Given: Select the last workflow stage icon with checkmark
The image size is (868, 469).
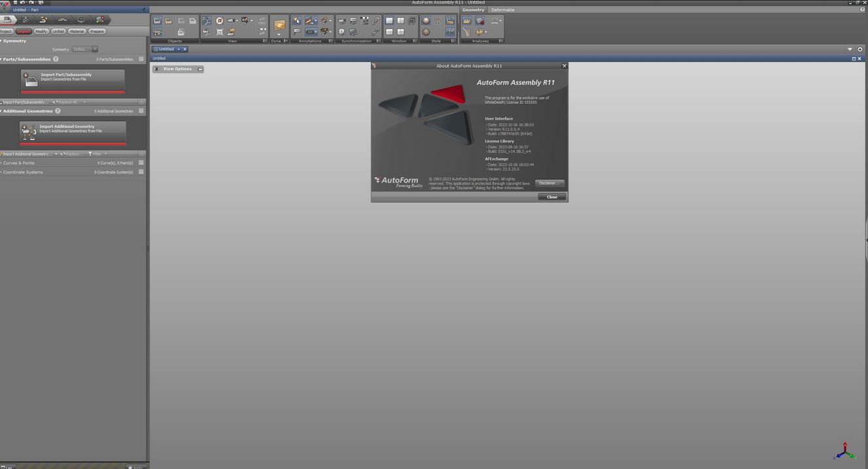Looking at the screenshot, I should [99, 20].
